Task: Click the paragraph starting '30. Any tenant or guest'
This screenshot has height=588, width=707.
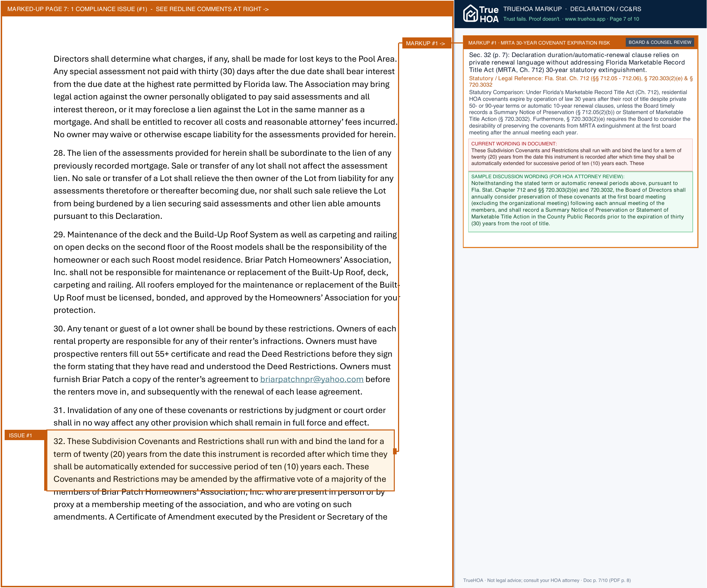Action: coord(225,360)
